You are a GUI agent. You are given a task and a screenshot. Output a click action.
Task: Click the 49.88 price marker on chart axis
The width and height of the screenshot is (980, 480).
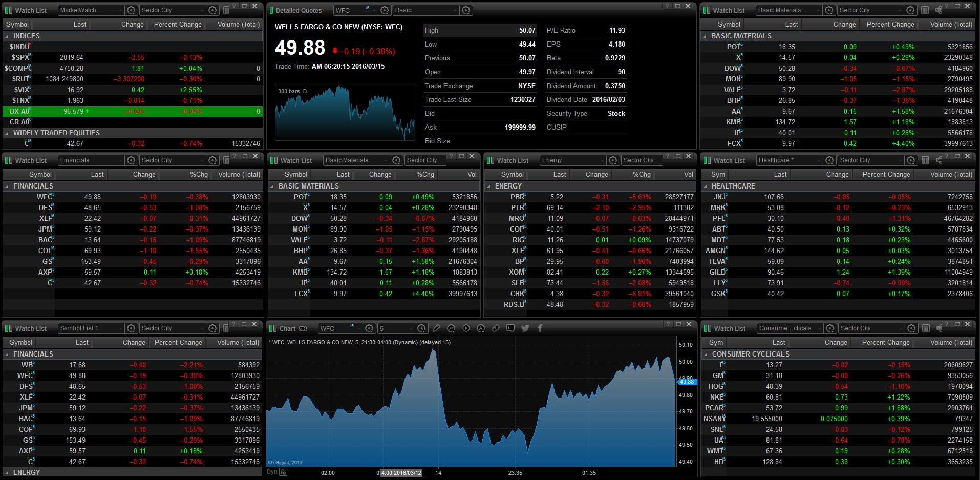tap(687, 382)
